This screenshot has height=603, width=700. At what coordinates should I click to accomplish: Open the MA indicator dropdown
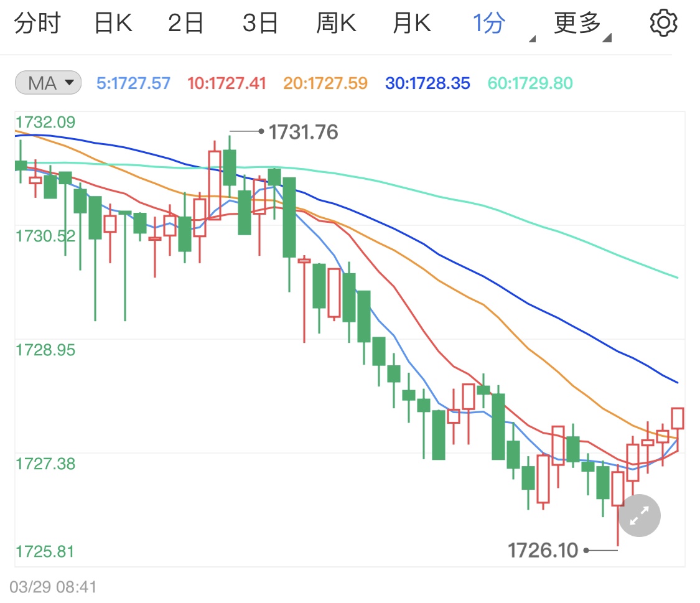click(48, 83)
